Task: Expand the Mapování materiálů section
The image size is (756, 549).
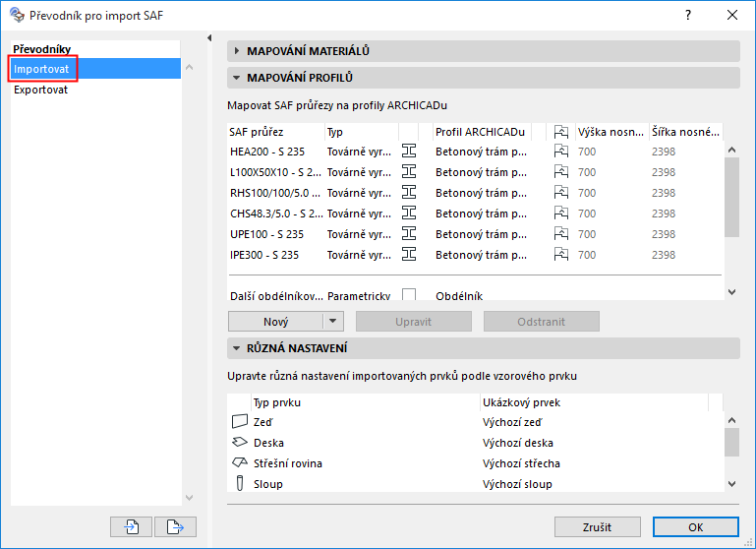Action: (237, 51)
